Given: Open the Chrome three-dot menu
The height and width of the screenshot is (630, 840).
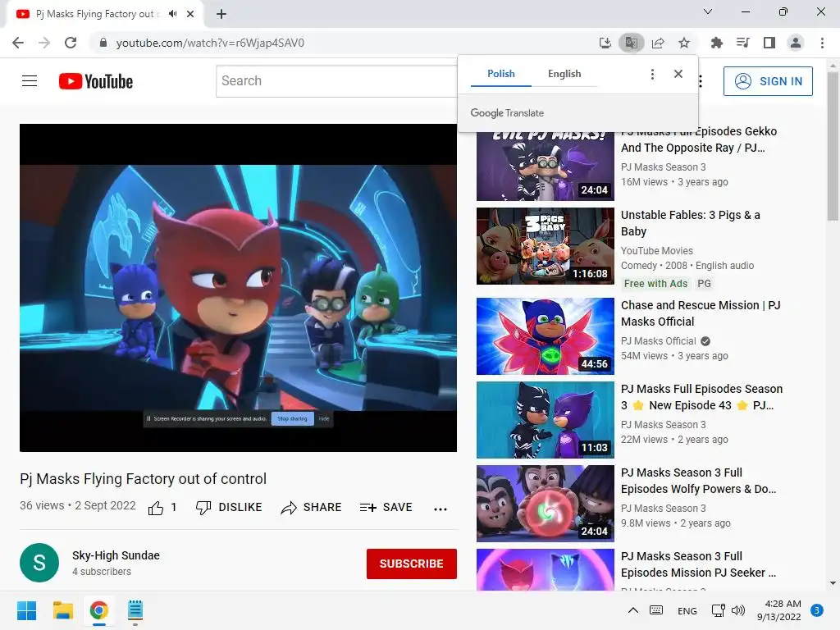Looking at the screenshot, I should pos(822,43).
